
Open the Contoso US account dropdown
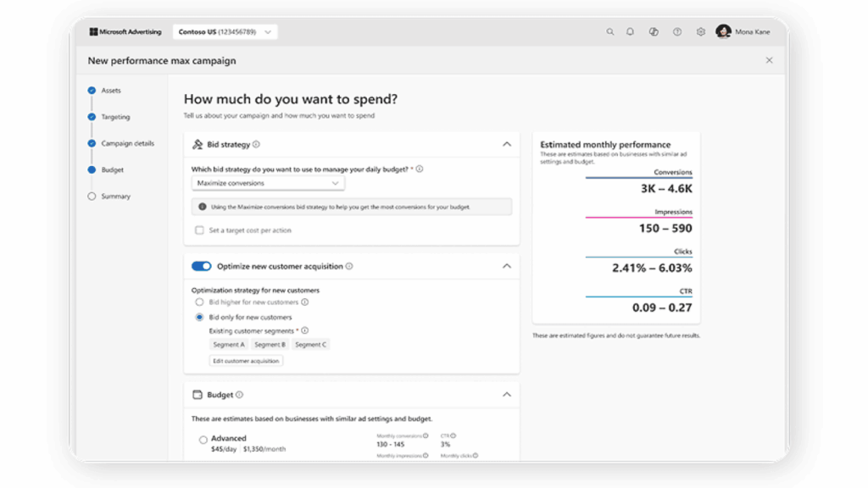pos(269,30)
